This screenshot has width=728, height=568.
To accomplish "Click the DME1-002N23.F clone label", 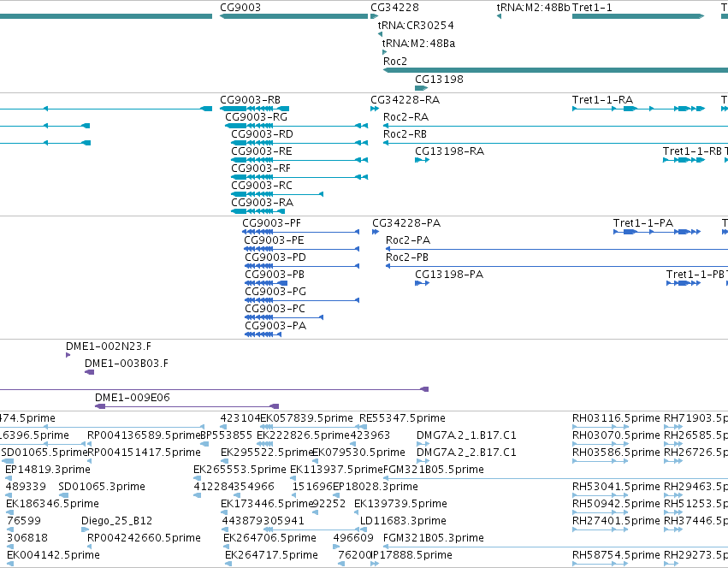I will (108, 346).
